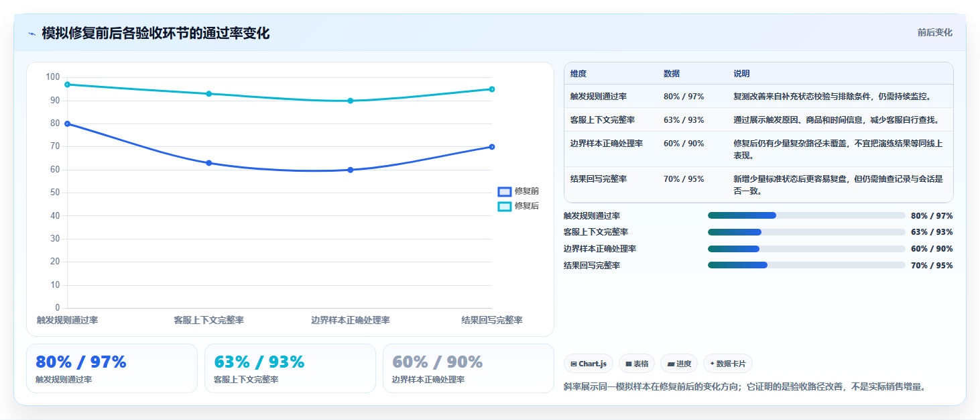
Task: Click the 边界样本正确处理率 progress bar
Action: pos(806,249)
